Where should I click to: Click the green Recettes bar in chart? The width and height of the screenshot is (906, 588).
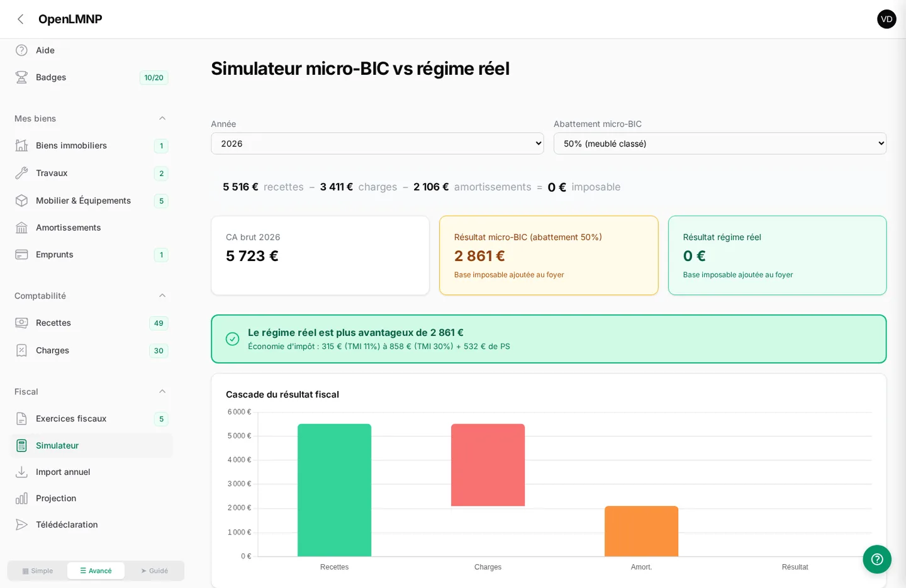(334, 490)
